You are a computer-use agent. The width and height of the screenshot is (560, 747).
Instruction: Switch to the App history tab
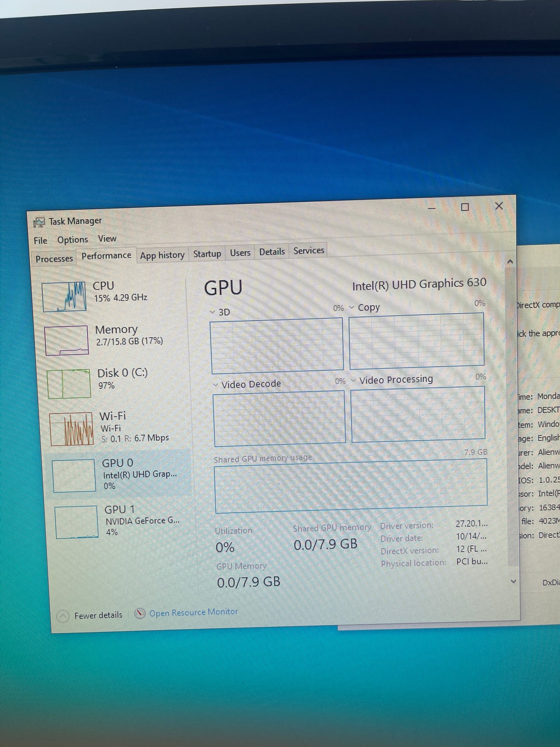[x=162, y=255]
